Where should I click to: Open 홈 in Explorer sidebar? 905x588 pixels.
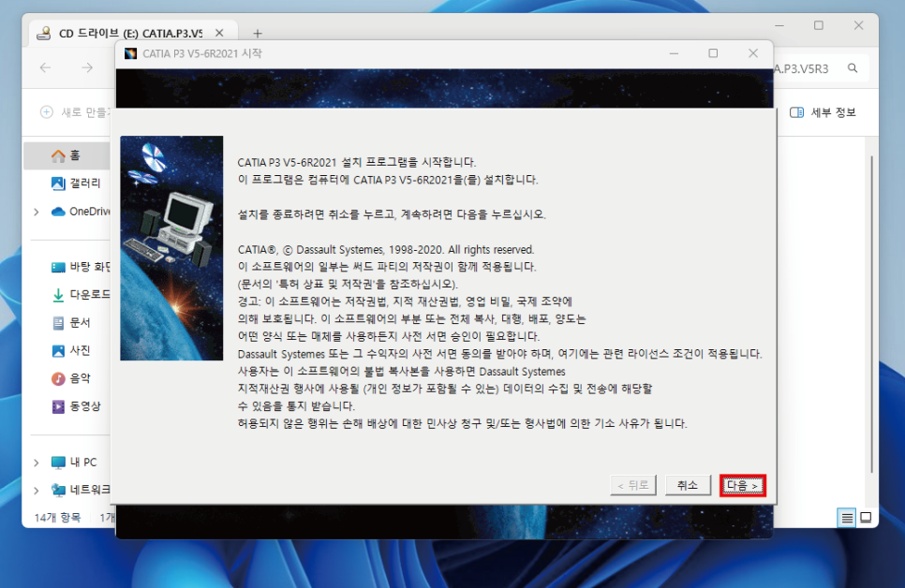click(x=67, y=155)
